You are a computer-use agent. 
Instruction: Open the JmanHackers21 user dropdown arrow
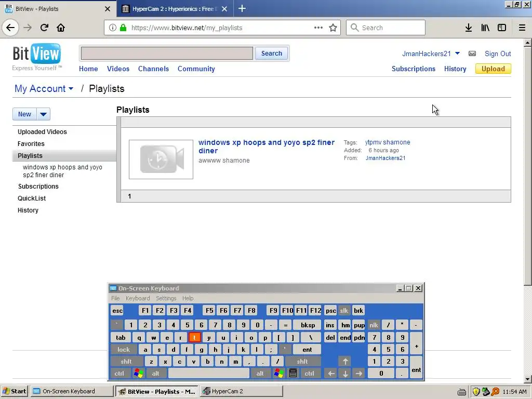tap(457, 54)
